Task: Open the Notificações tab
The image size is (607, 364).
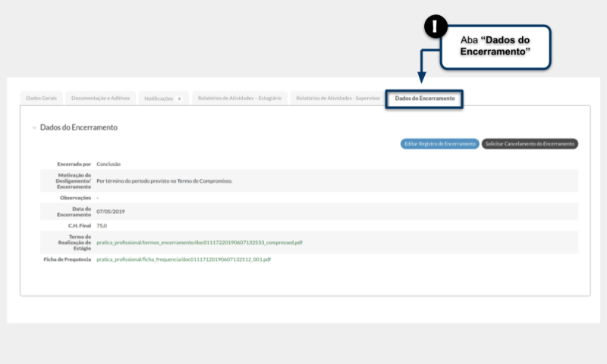Action: (x=163, y=99)
